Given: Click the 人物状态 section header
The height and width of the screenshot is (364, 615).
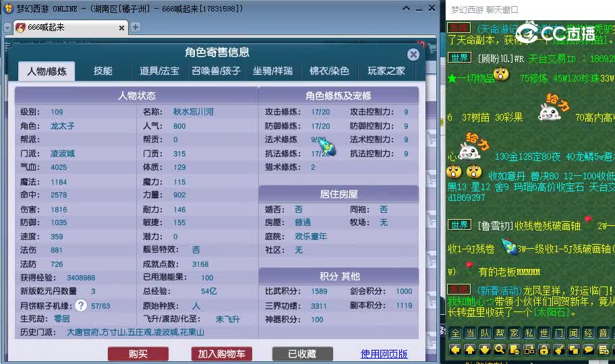Looking at the screenshot, I should (x=136, y=96).
